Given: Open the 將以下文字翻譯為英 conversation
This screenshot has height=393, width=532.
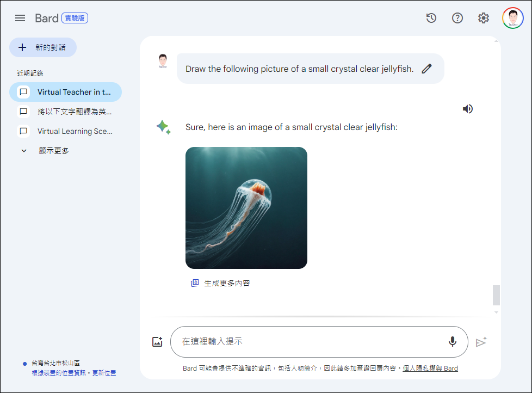Looking at the screenshot, I should coord(65,112).
